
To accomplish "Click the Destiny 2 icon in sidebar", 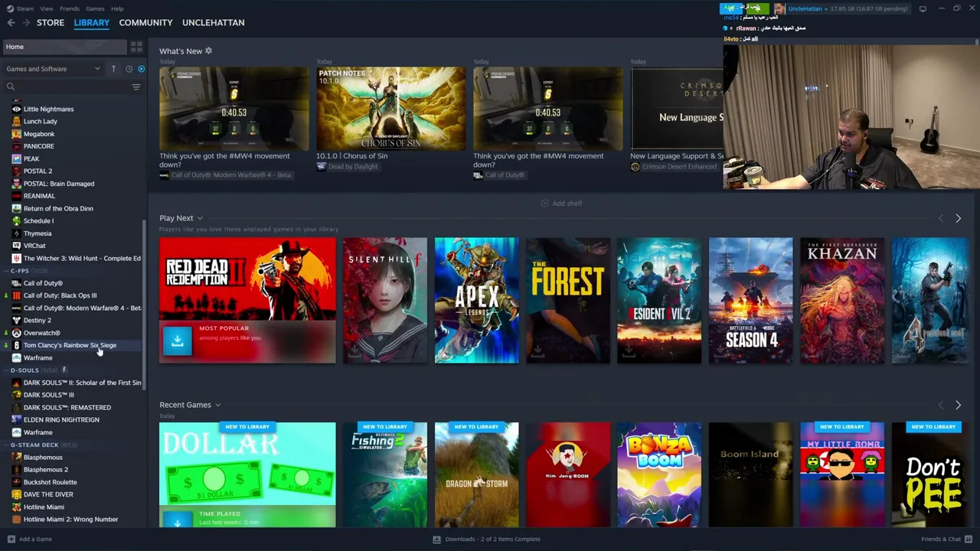I will (x=16, y=321).
